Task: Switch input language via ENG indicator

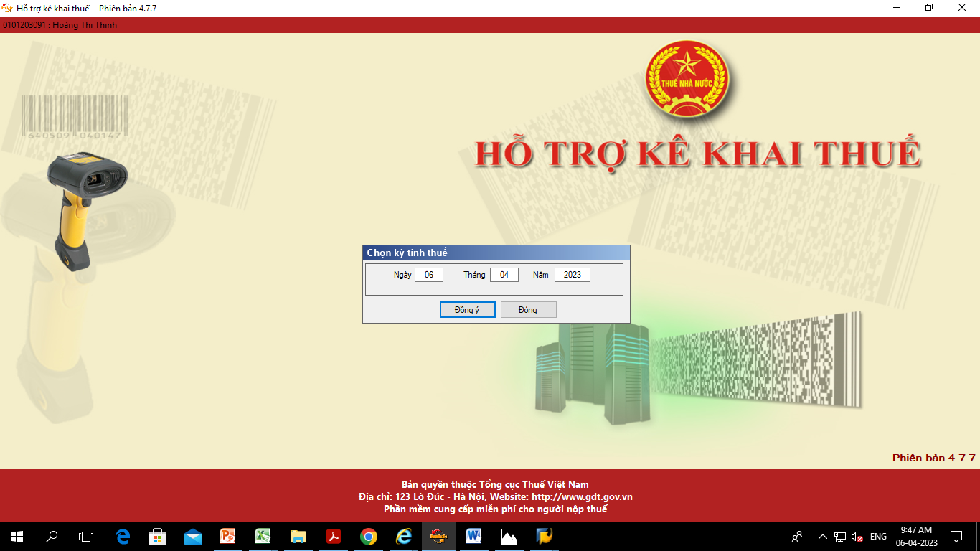Action: (878, 536)
